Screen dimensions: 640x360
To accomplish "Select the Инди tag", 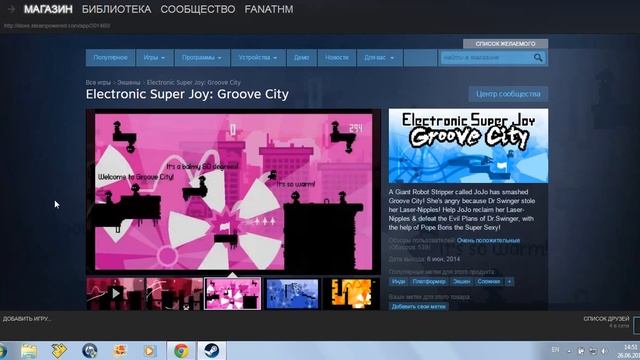I will pos(398,282).
